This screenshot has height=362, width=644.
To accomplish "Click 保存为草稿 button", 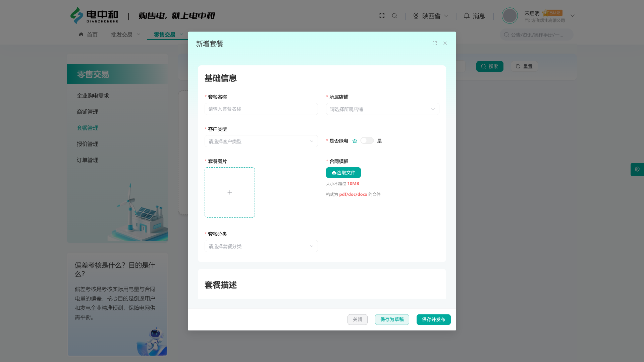I will tap(392, 319).
